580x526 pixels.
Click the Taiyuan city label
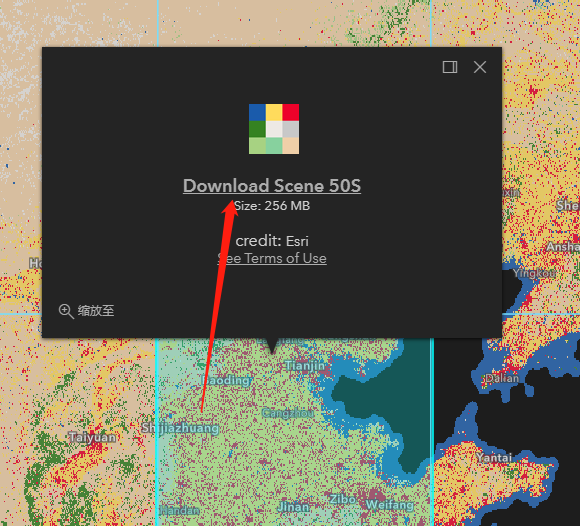92,437
